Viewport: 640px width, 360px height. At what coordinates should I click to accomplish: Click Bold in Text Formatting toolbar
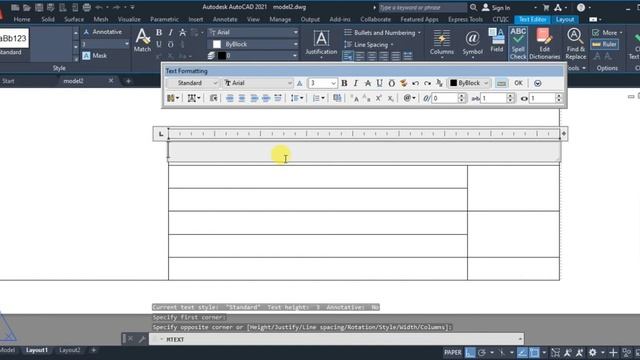click(x=344, y=83)
